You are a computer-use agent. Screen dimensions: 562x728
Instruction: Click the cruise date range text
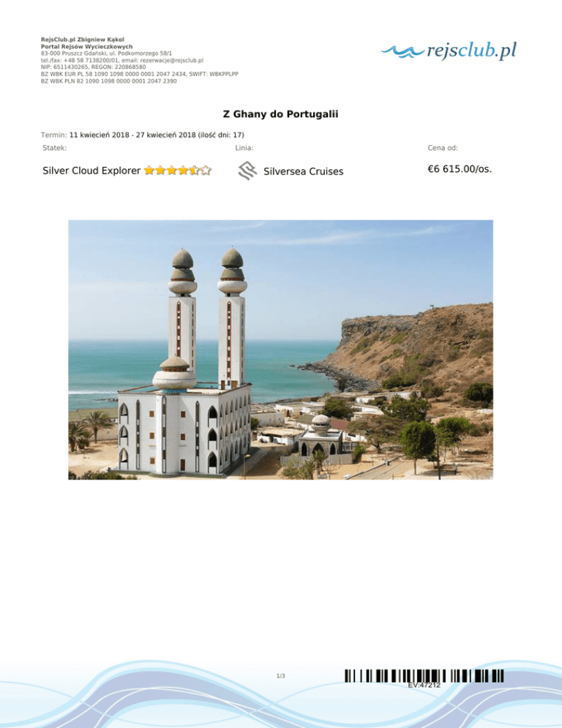(x=157, y=135)
